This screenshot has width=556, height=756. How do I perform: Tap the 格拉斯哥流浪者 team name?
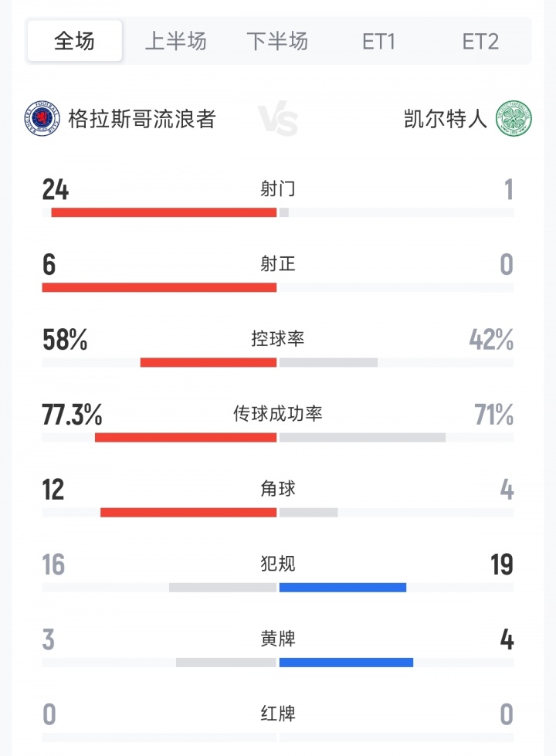[x=142, y=119]
